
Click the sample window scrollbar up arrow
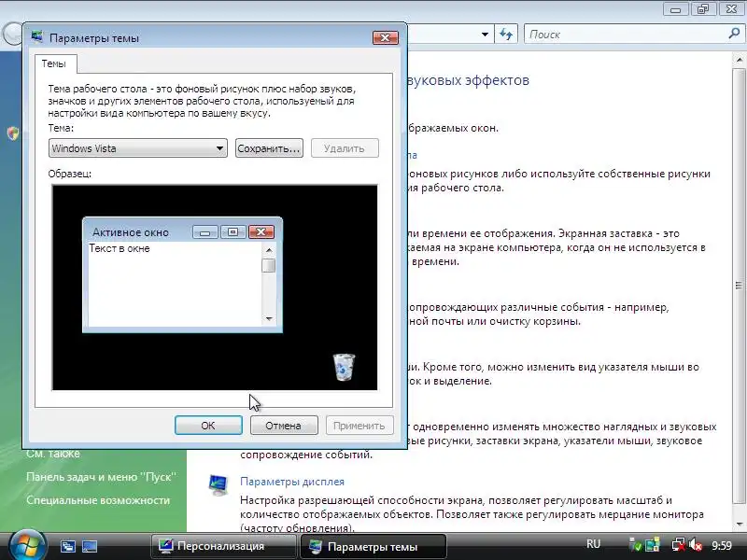click(269, 249)
